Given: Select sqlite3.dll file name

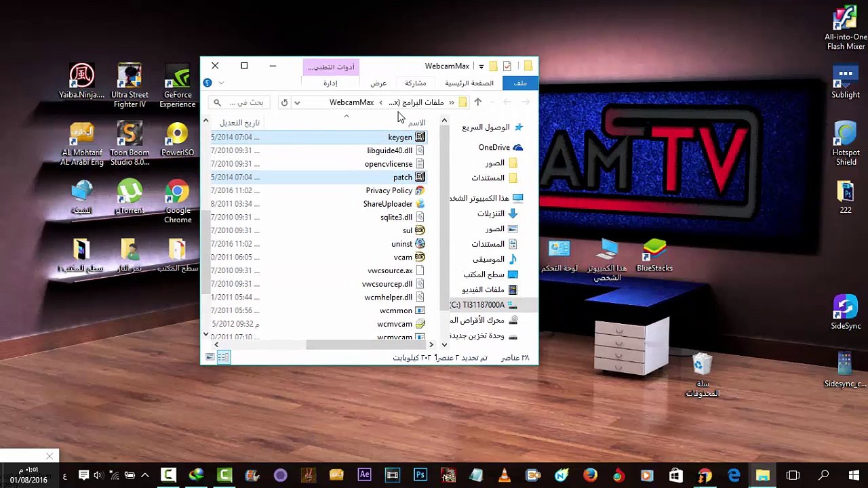Looking at the screenshot, I should 397,217.
